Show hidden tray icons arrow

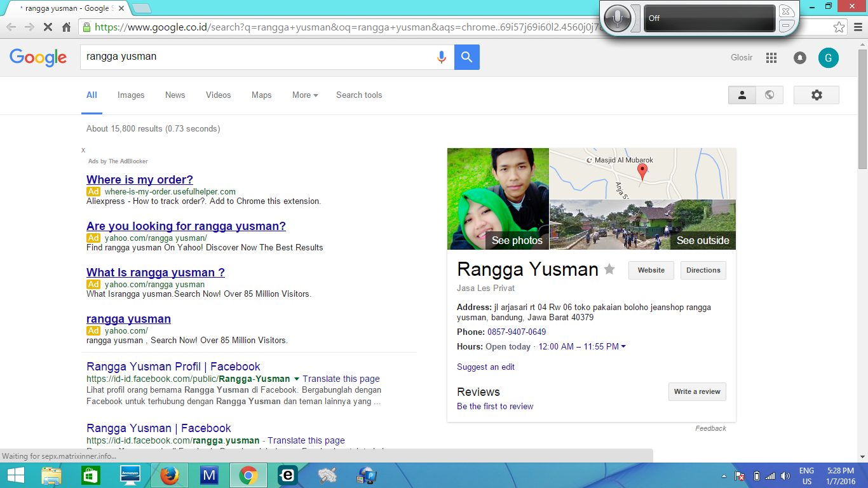point(724,476)
